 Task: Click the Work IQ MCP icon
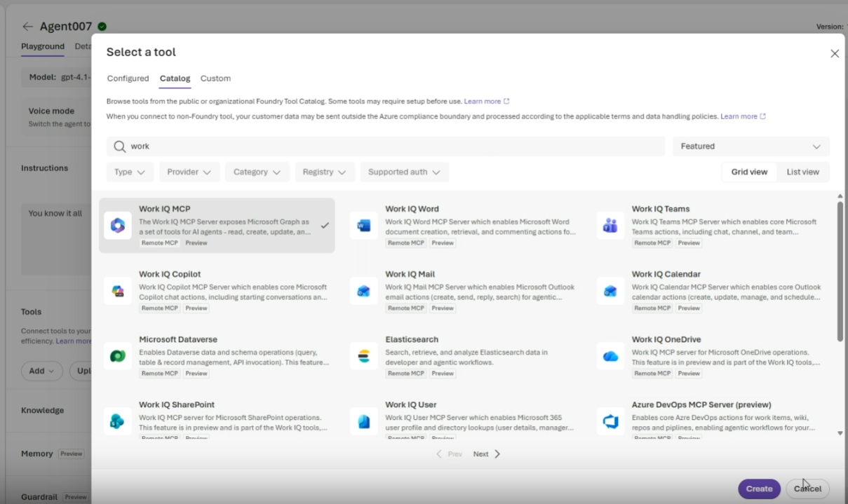118,225
